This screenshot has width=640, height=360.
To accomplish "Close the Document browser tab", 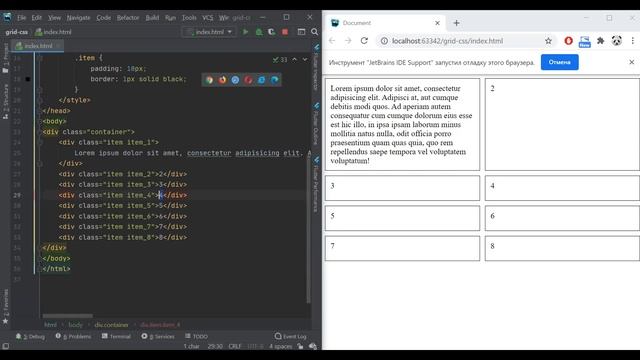I will [x=438, y=23].
